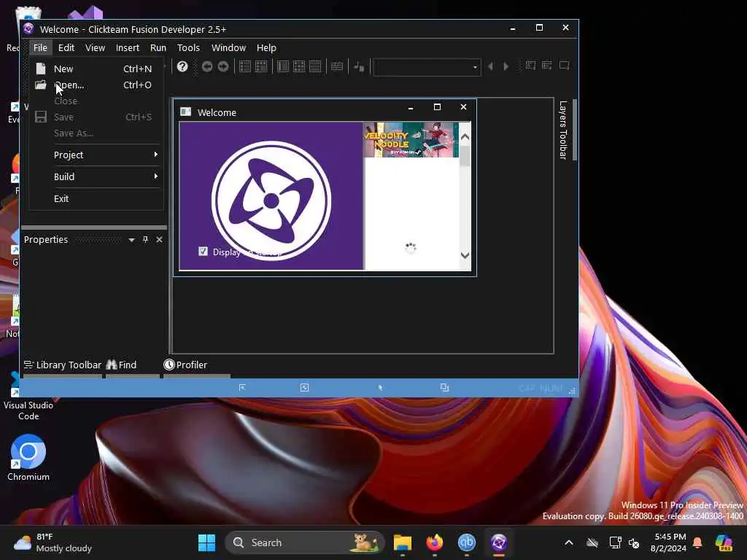Open the clock showing 5:45 PM

[669, 542]
